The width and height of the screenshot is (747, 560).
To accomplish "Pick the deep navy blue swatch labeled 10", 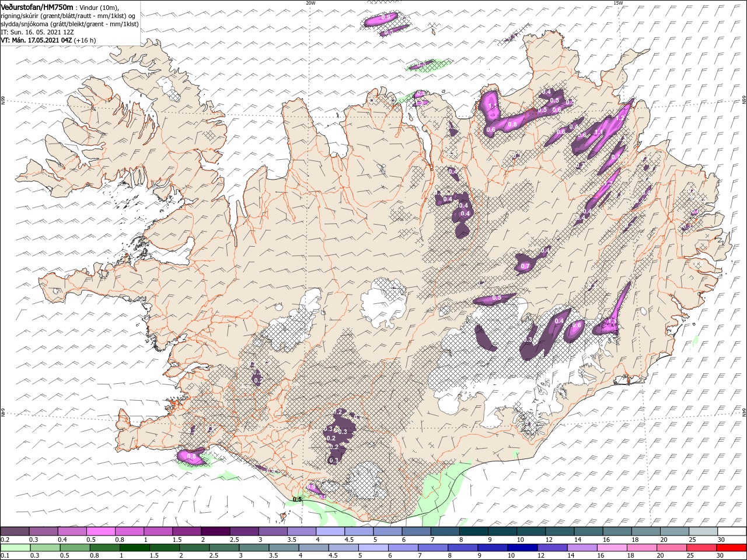I will 522,548.
